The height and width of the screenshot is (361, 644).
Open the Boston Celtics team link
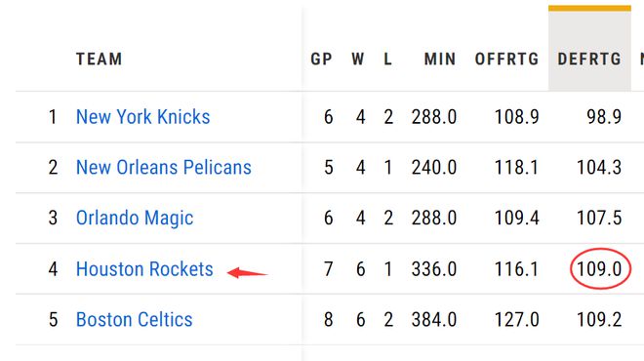[x=135, y=320]
